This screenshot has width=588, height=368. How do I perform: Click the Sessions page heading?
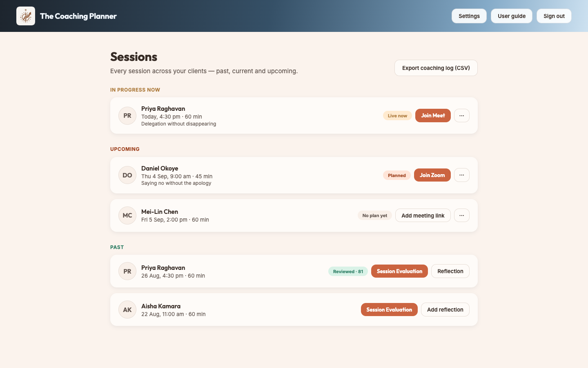(x=134, y=57)
